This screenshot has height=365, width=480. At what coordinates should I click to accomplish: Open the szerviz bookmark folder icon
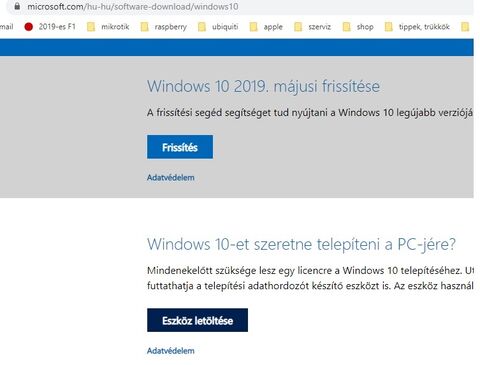pos(298,27)
